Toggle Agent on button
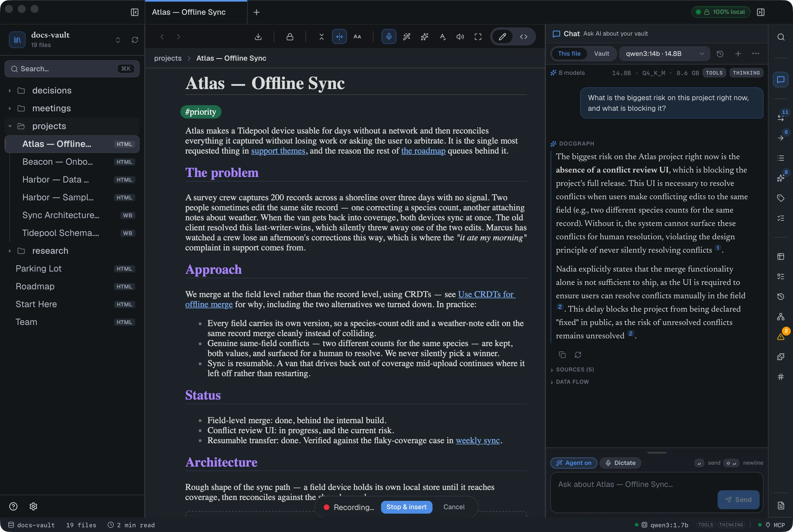793x532 pixels. pyautogui.click(x=573, y=463)
